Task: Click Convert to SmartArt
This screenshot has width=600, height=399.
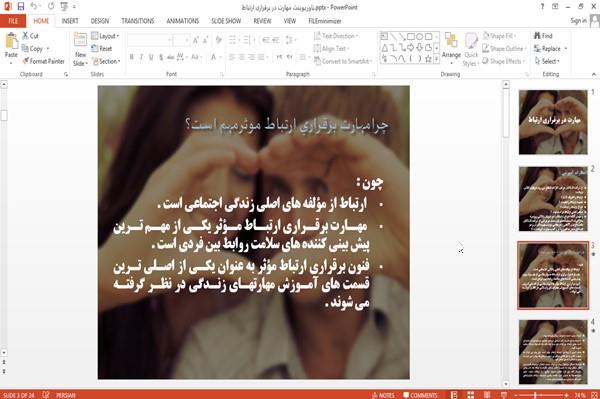Action: click(343, 61)
